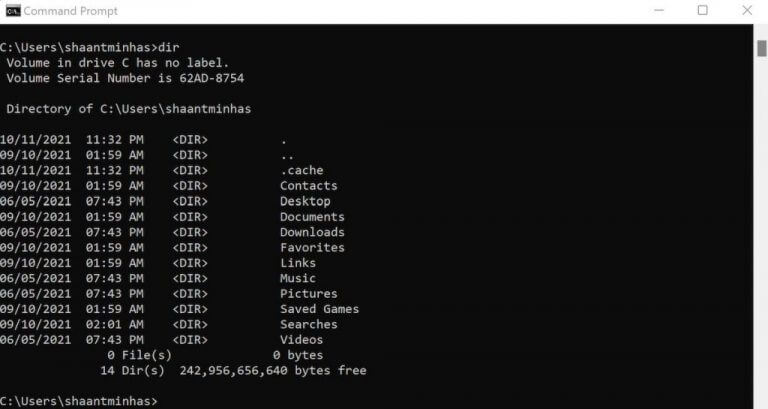Viewport: 768px width, 409px height.
Task: Click the '0 File(s)' summary text
Action: (x=140, y=355)
